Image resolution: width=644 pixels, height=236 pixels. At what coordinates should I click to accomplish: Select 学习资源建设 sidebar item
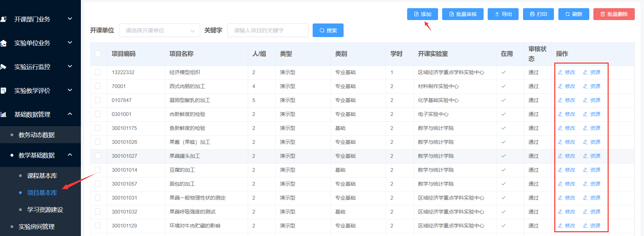click(45, 210)
